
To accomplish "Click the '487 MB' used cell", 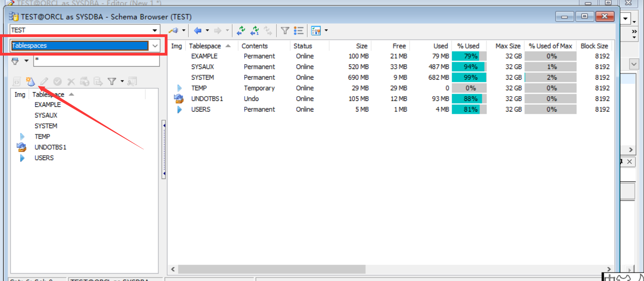I will click(x=439, y=67).
